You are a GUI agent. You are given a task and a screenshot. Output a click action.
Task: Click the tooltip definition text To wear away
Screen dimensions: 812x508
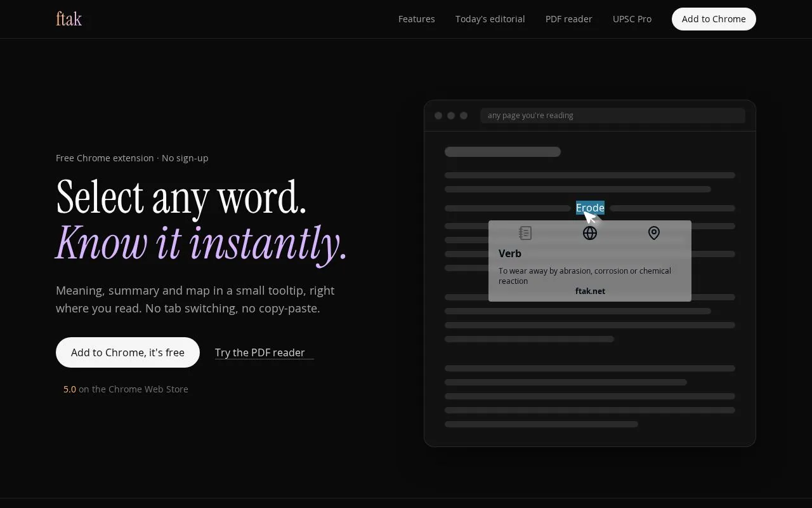(585, 276)
